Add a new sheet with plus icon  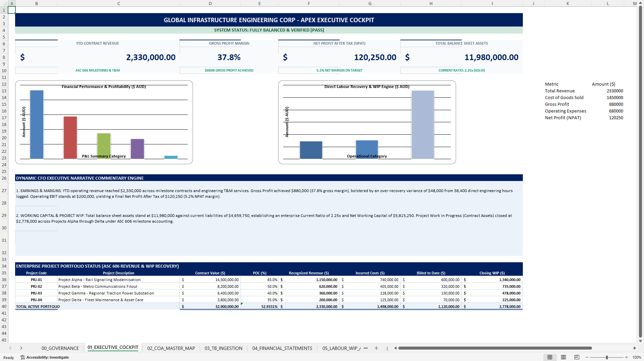376,348
